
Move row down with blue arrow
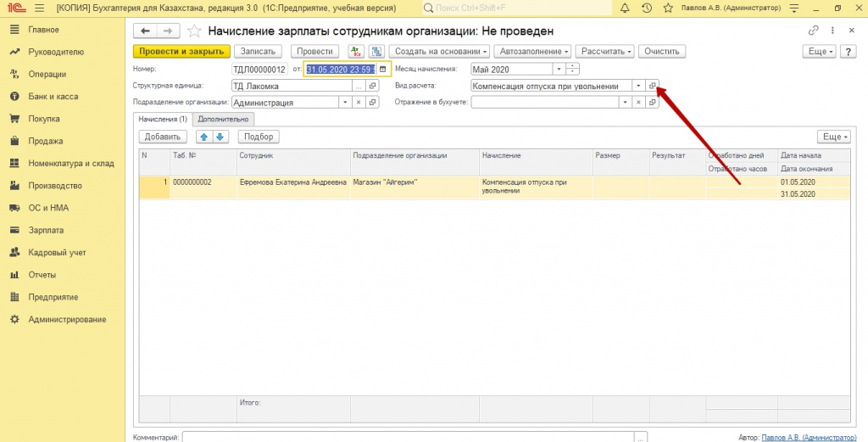[x=220, y=137]
